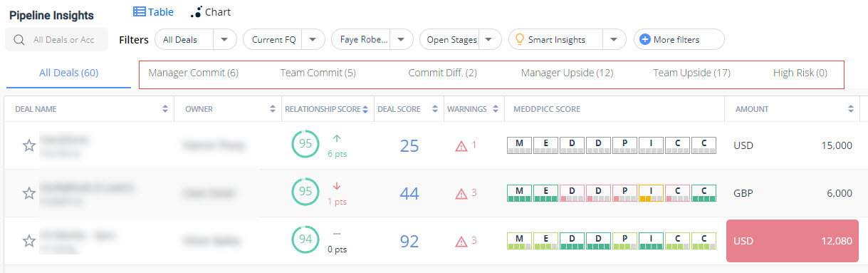This screenshot has width=868, height=273.
Task: Click the plus icon in More filters
Action: click(x=645, y=39)
